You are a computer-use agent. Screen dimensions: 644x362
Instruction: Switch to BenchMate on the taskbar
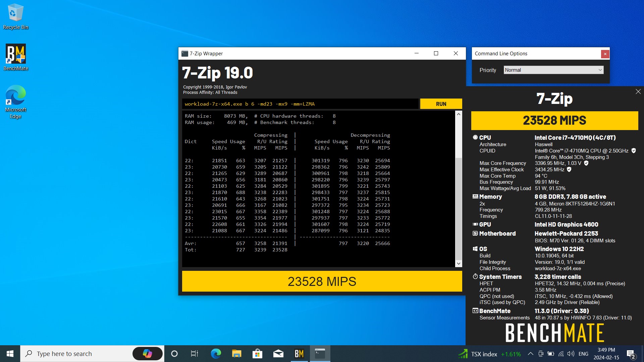pyautogui.click(x=299, y=354)
